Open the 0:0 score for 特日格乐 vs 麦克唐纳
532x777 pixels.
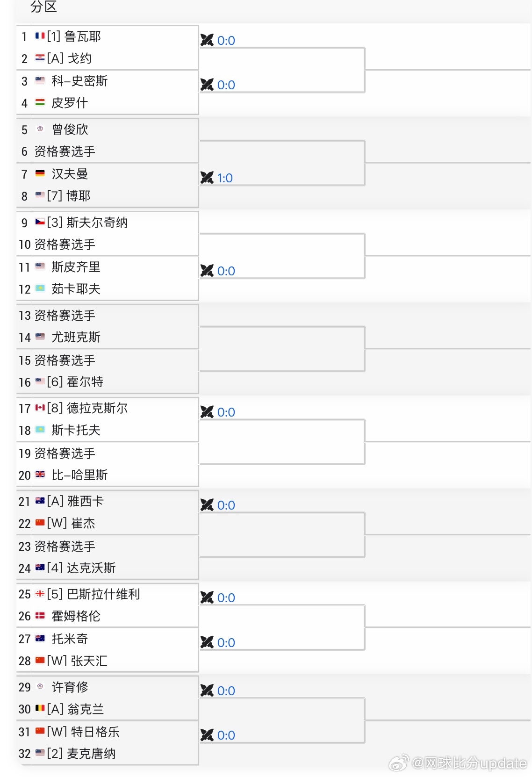click(x=226, y=735)
